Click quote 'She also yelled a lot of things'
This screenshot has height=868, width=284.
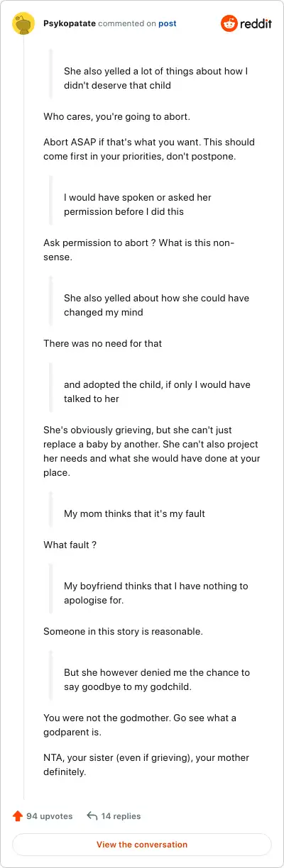click(155, 78)
